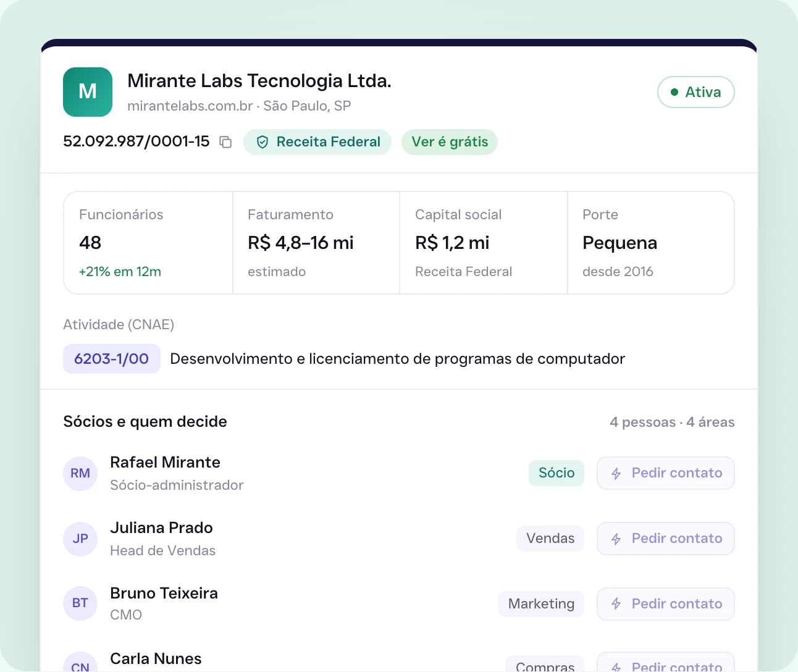Click the Compras area tag

(x=545, y=664)
